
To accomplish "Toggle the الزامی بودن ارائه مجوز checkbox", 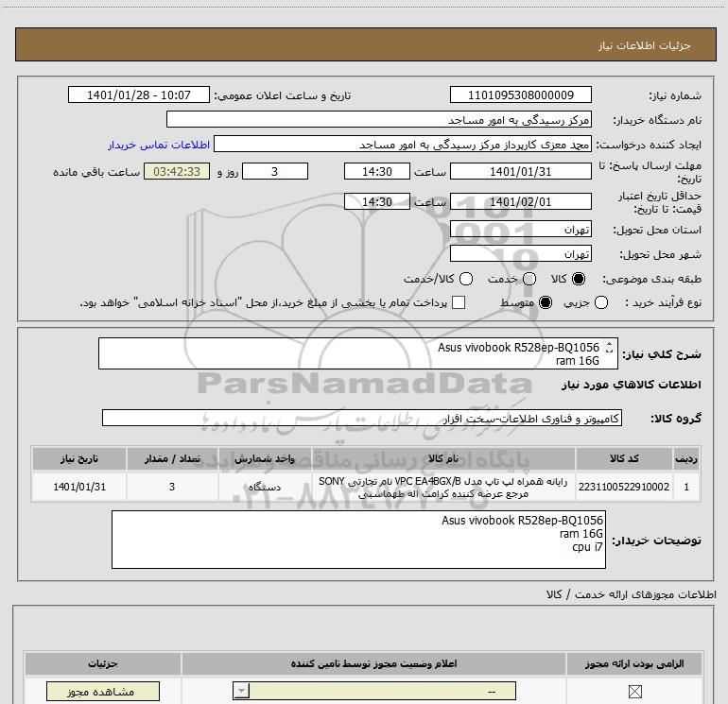I will (634, 692).
